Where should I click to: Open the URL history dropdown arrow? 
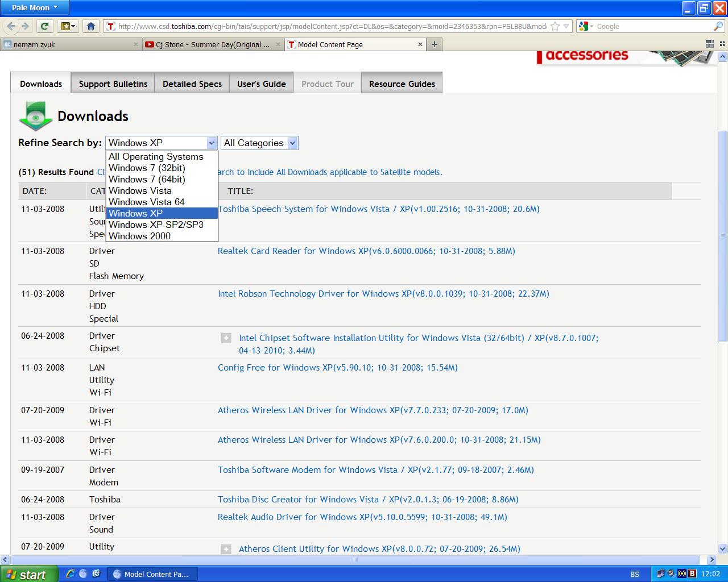566,26
